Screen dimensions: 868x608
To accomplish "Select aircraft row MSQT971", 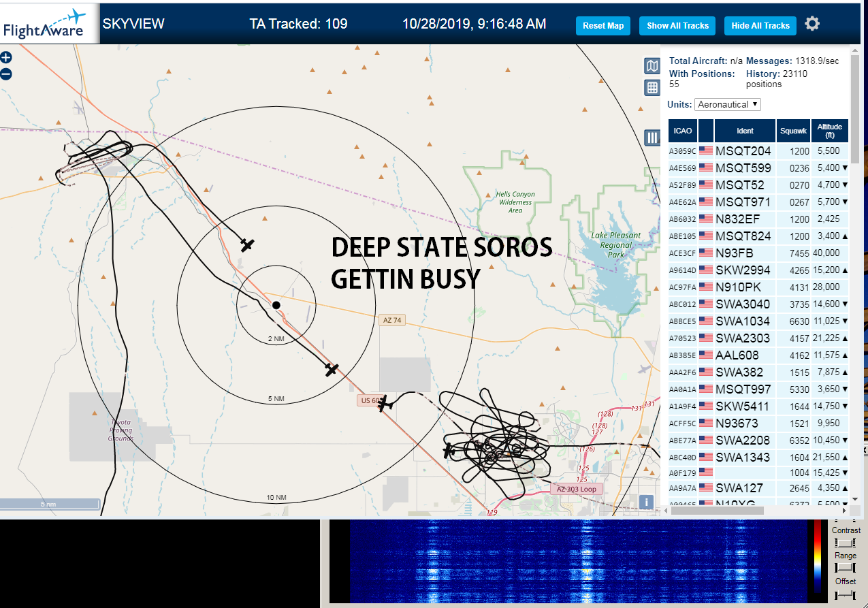I will (x=758, y=202).
